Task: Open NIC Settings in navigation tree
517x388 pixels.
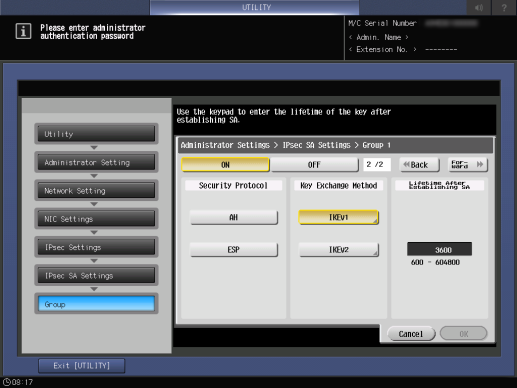Action: [x=96, y=219]
